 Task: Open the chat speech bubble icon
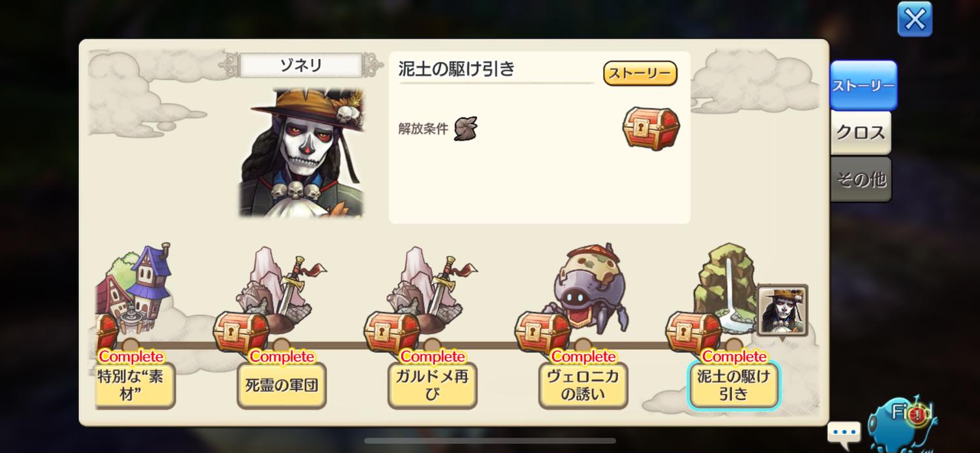coord(843,433)
